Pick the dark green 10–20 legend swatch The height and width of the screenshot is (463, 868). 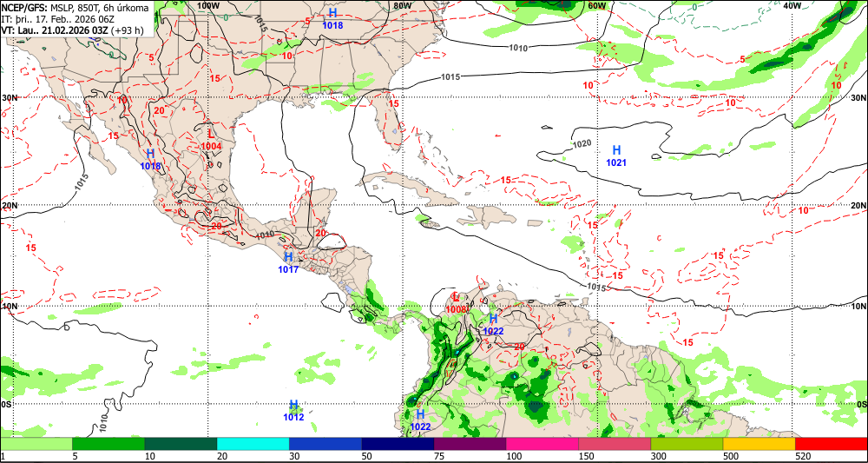(181, 444)
